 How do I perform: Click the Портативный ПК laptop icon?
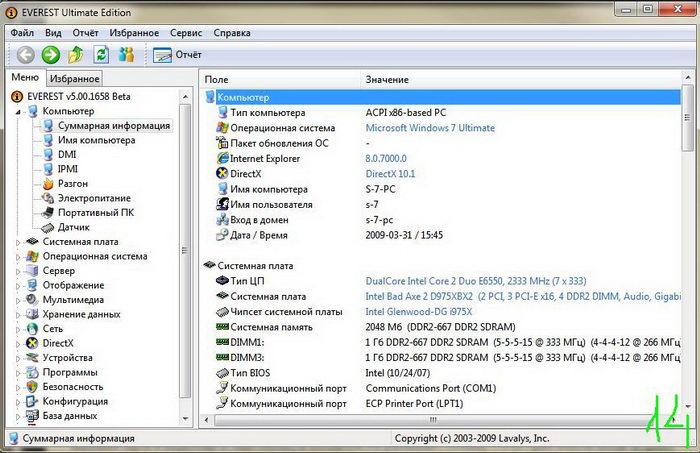click(x=48, y=212)
